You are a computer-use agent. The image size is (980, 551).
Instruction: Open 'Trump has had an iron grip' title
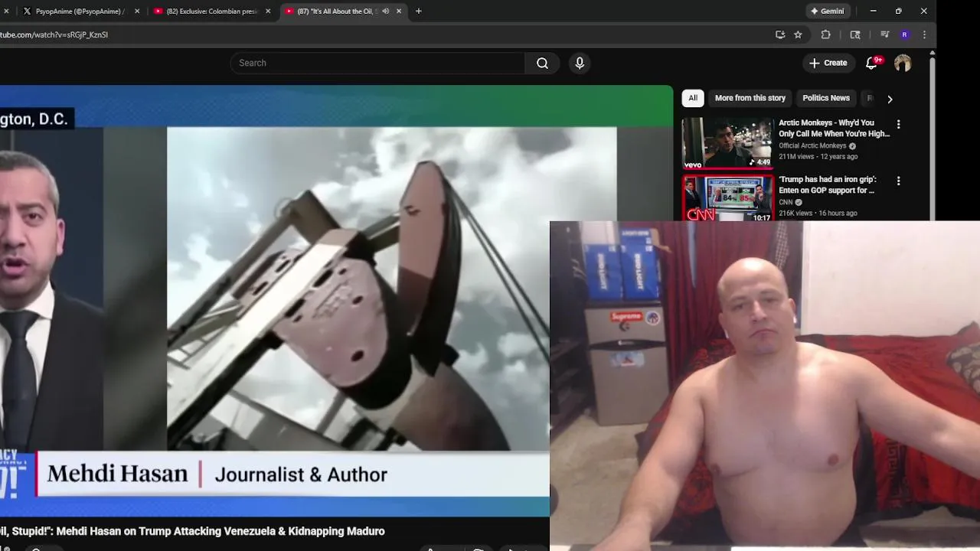828,184
